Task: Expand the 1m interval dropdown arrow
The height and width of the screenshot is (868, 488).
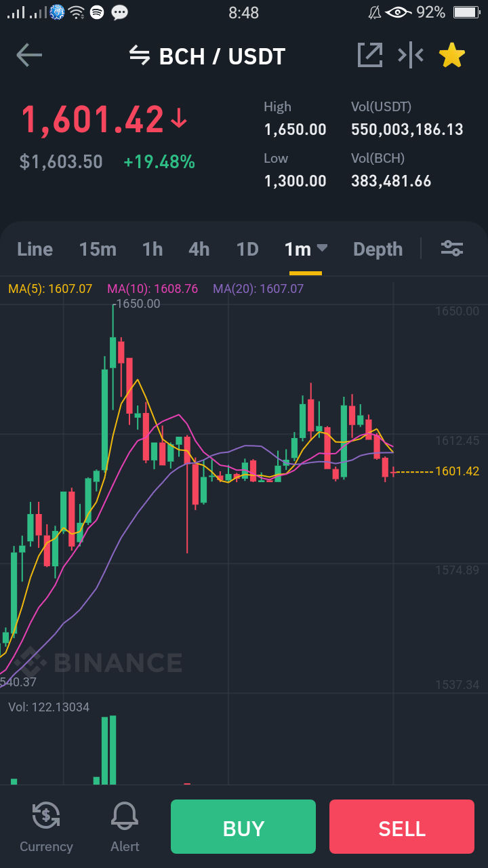Action: click(x=322, y=248)
